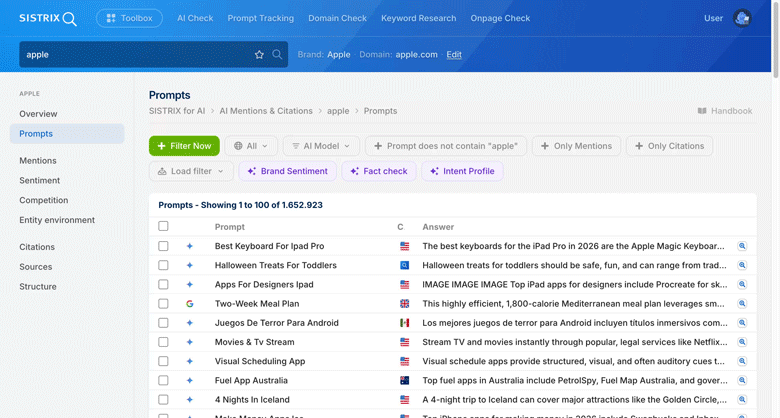Open answer details for Visual Scheduling App
The image size is (780, 418).
[742, 361]
